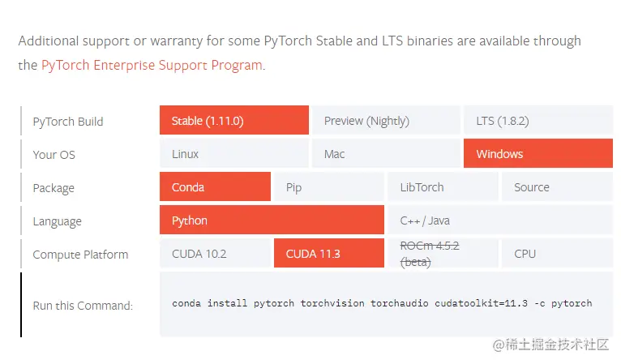Select CPU as compute platform

point(557,253)
